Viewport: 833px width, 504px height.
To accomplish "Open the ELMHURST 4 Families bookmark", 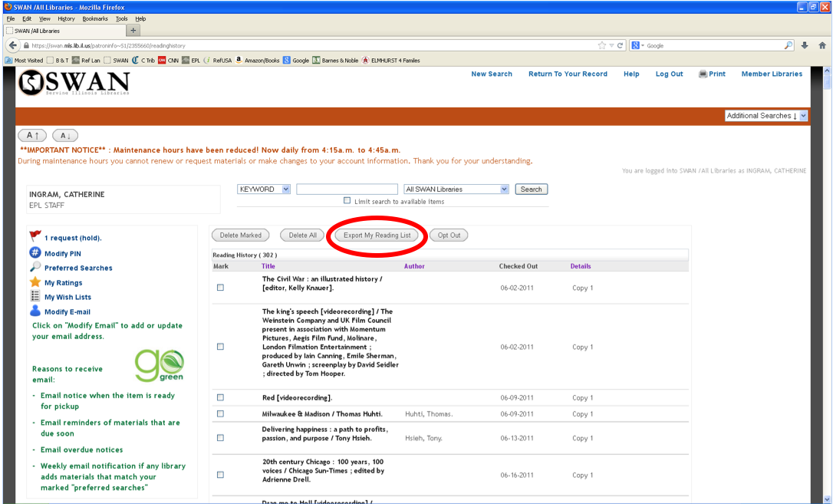I will [x=391, y=61].
